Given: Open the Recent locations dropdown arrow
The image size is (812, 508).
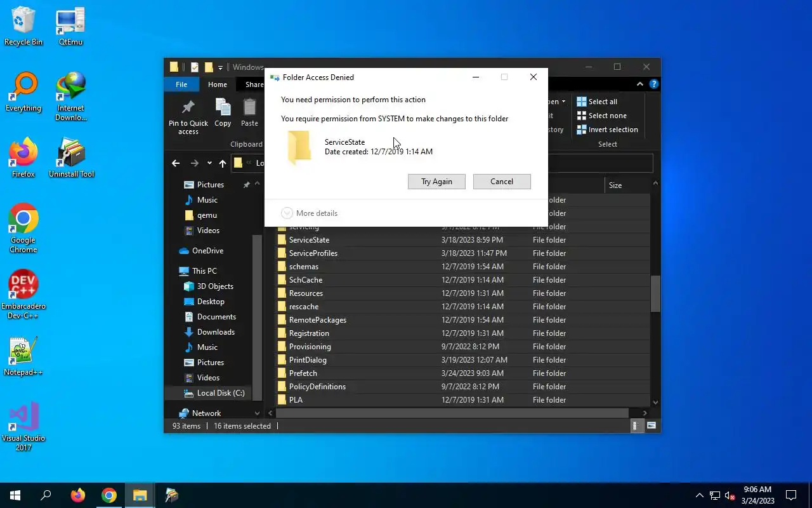Looking at the screenshot, I should (x=209, y=163).
